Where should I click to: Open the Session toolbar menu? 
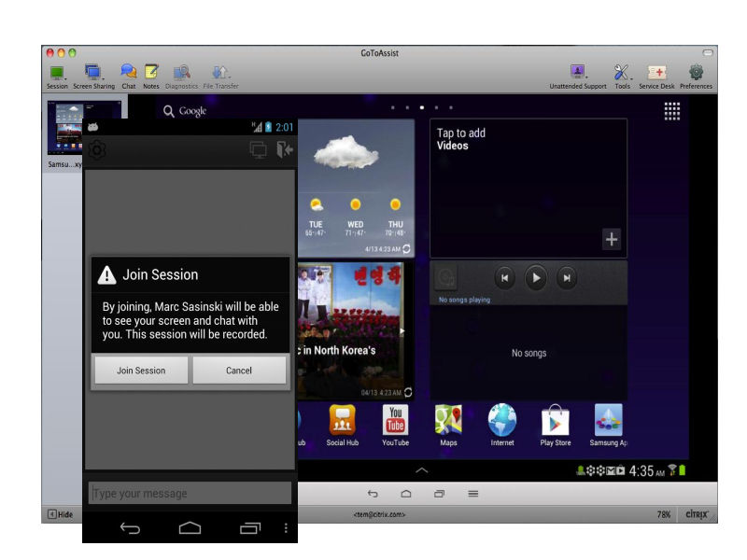click(57, 77)
